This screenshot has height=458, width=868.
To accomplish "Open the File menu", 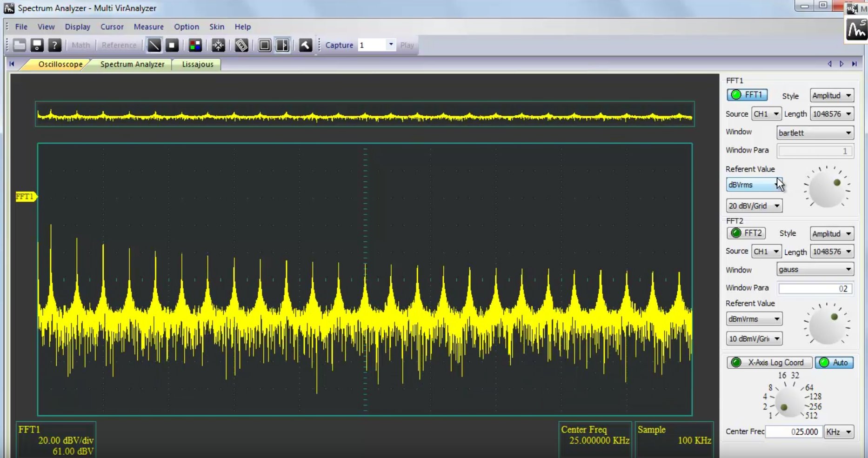I will coord(21,27).
